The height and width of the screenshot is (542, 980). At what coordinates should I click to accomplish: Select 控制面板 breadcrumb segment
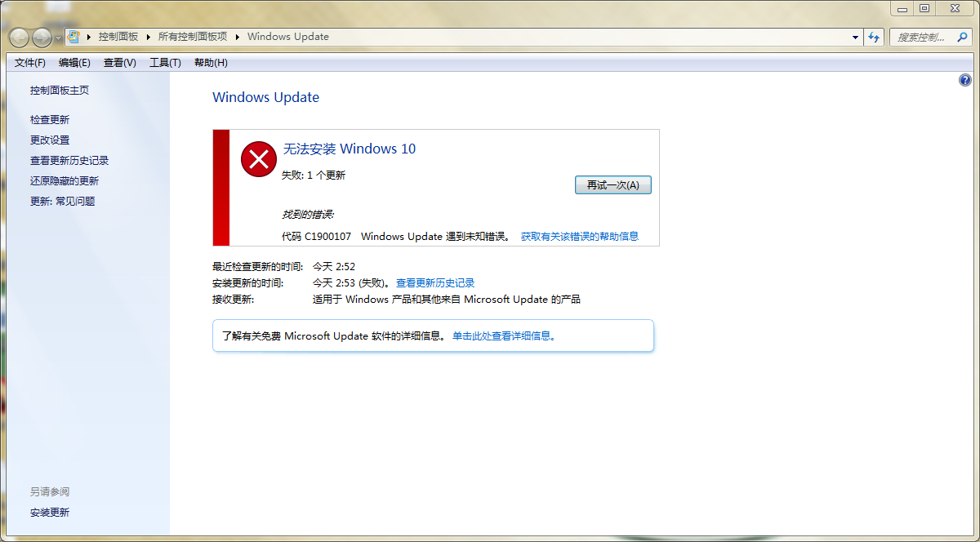(118, 37)
